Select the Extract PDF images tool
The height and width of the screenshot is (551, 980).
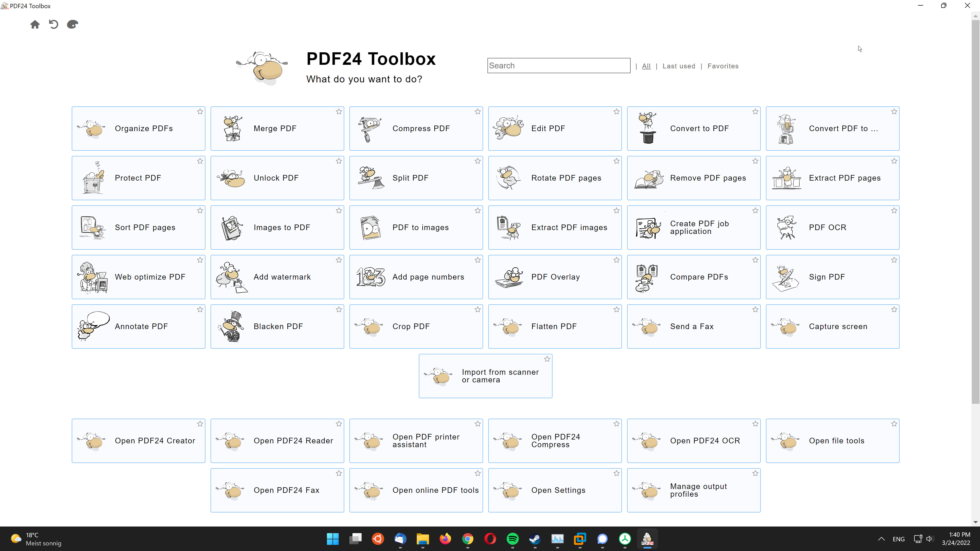[555, 227]
